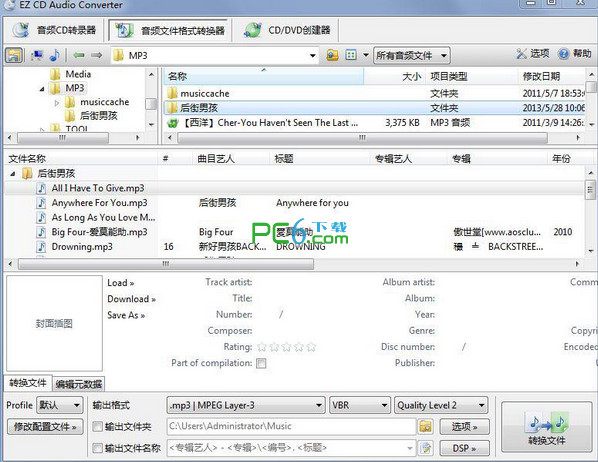Open the Load » menu
Screen dimensions: 598x462
[x=121, y=283]
